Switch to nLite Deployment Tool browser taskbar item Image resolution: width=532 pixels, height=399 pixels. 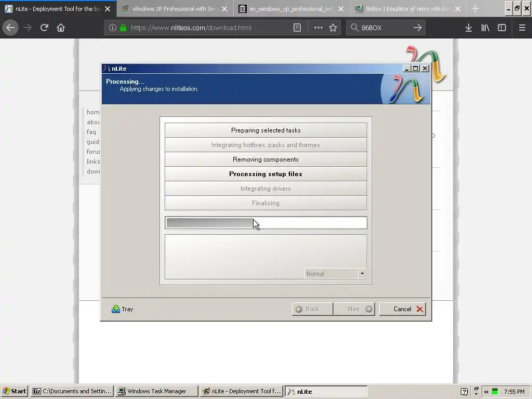pos(241,391)
